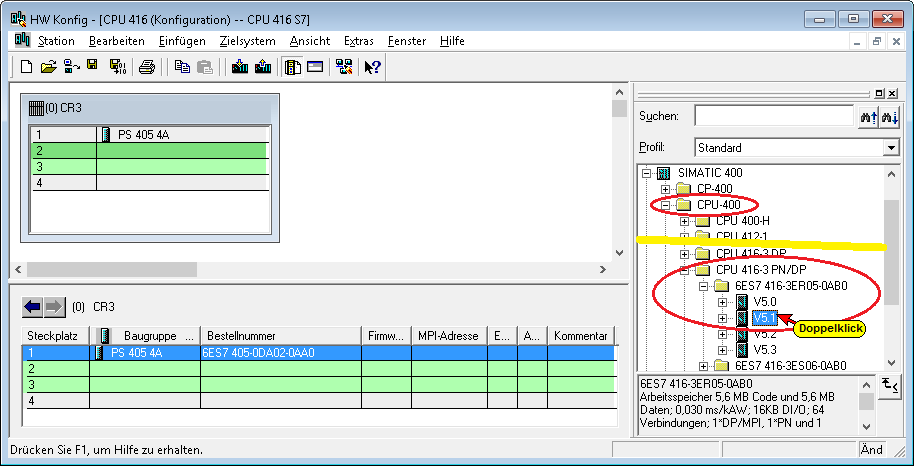The height and width of the screenshot is (466, 914).
Task: Click in the Suchen search field
Action: [x=774, y=116]
